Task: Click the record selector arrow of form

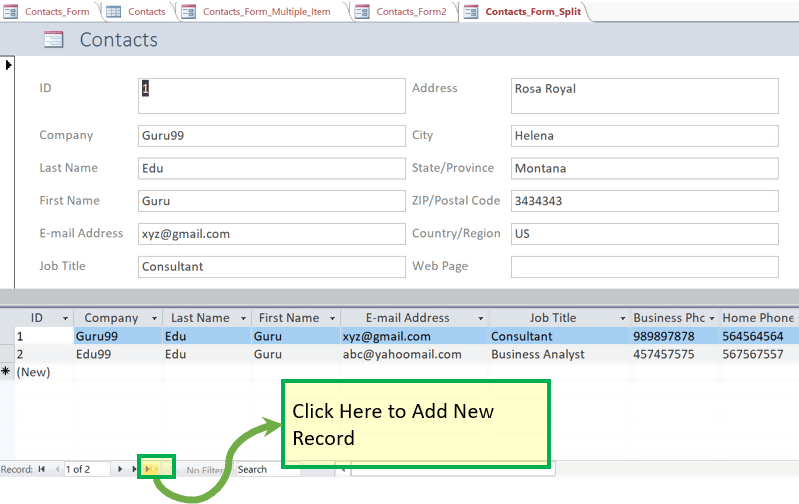Action: pos(8,65)
